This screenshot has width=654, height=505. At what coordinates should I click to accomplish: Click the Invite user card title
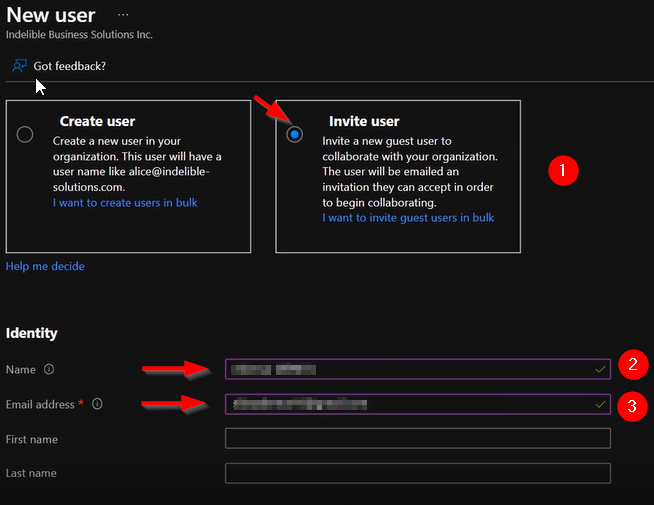tap(364, 121)
